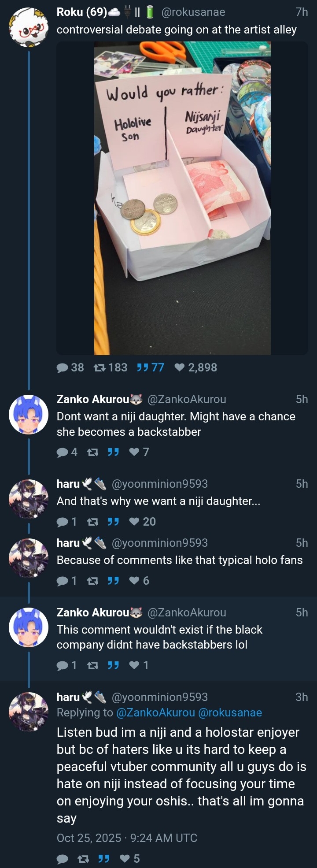Like the last haru reply with 5 likes
This screenshot has height=868, width=317.
pos(125,858)
